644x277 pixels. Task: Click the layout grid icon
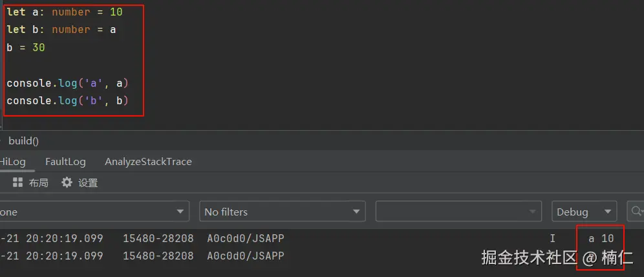click(x=17, y=183)
